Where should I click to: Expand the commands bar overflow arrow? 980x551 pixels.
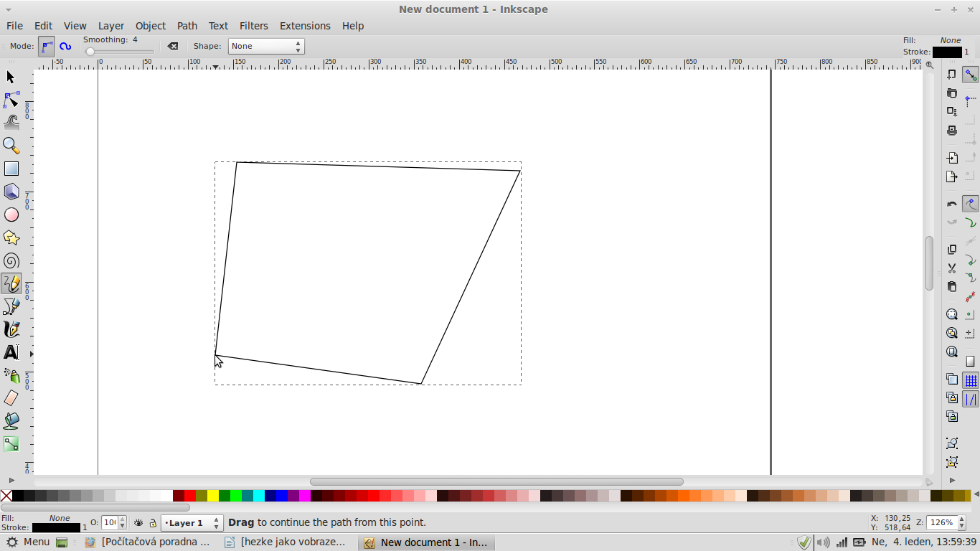tap(952, 480)
